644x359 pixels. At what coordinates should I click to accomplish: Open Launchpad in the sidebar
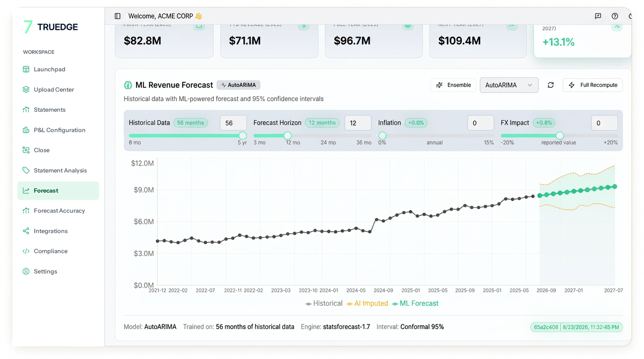click(58, 69)
